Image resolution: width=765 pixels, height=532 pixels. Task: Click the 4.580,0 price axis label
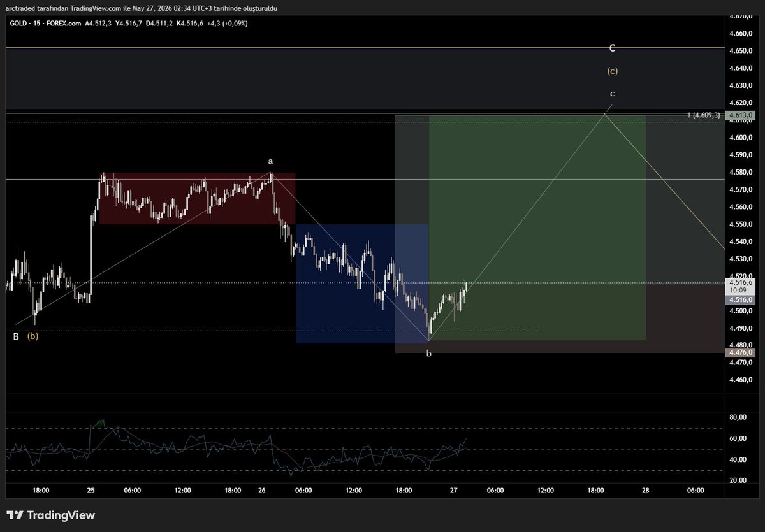741,172
